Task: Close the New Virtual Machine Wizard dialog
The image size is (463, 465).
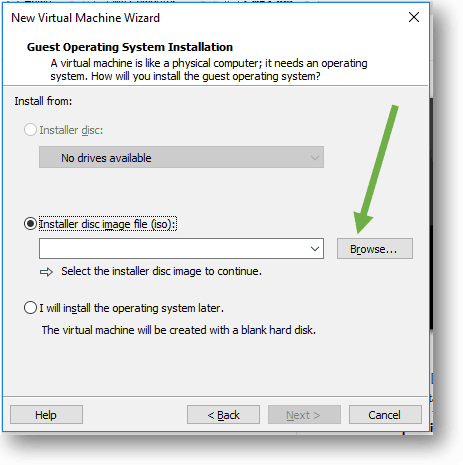Action: (414, 17)
